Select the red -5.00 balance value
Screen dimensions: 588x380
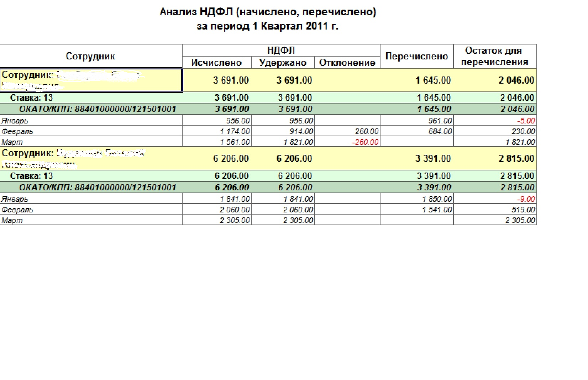pyautogui.click(x=526, y=120)
